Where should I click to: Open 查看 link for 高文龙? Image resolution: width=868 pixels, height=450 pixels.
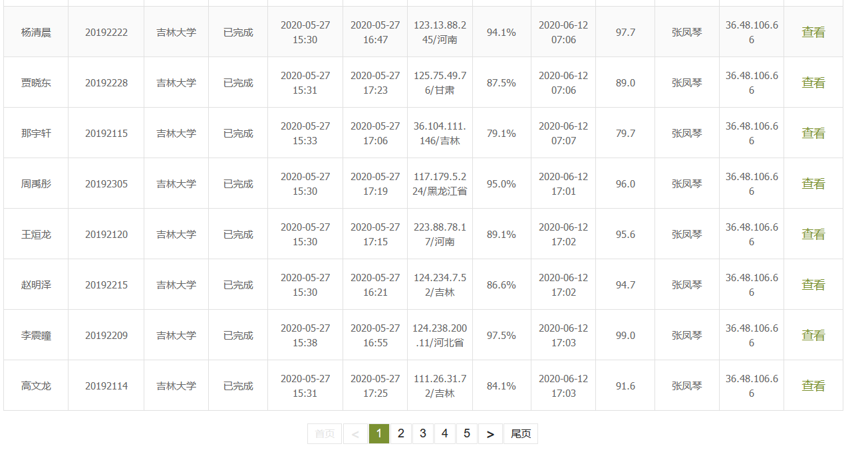pyautogui.click(x=813, y=386)
